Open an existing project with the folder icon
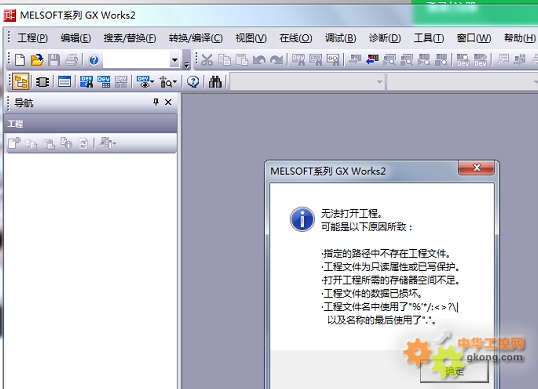Image resolution: width=538 pixels, height=389 pixels. (37, 60)
